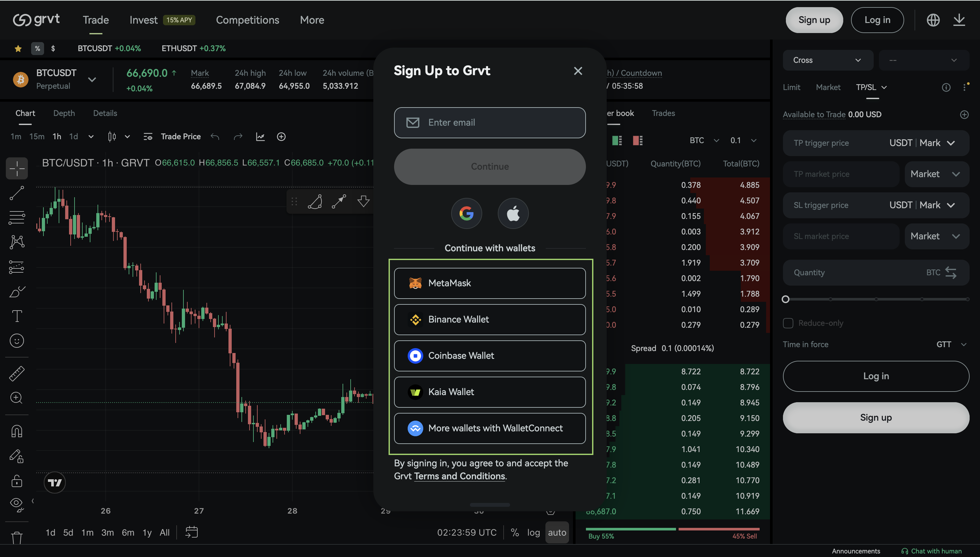The width and height of the screenshot is (980, 557).
Task: Toggle the auto scale button
Action: point(557,532)
